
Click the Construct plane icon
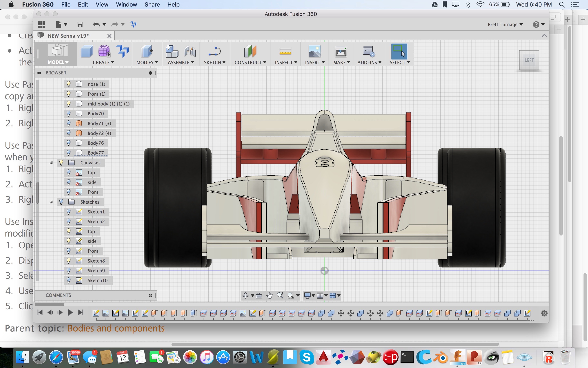coord(250,51)
